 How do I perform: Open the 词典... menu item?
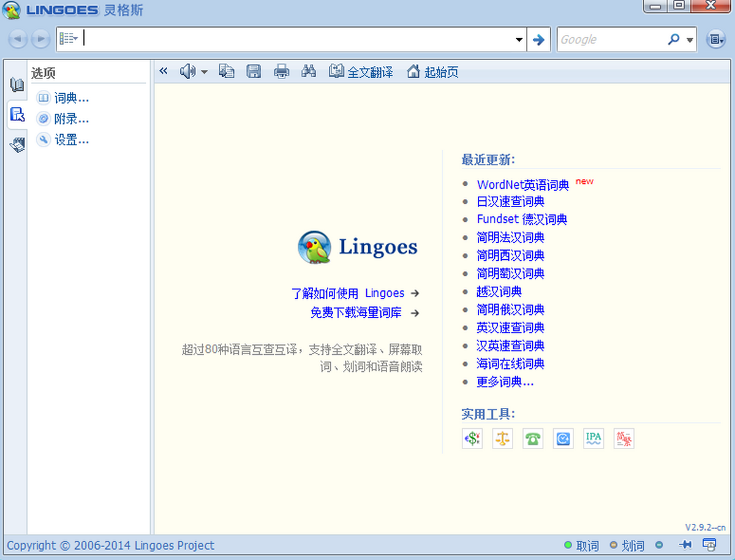tap(71, 98)
